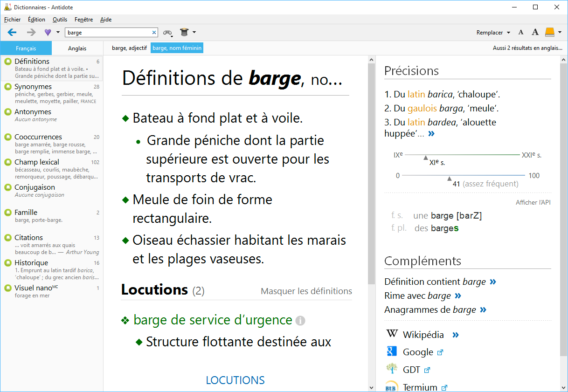Select the barge, adjectif tab
Image resolution: width=568 pixels, height=392 pixels.
tap(129, 48)
